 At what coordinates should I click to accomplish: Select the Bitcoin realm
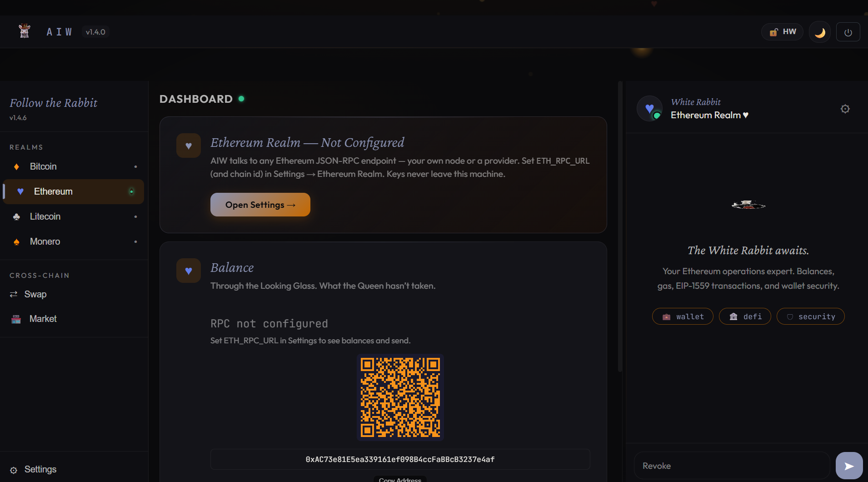(74, 166)
